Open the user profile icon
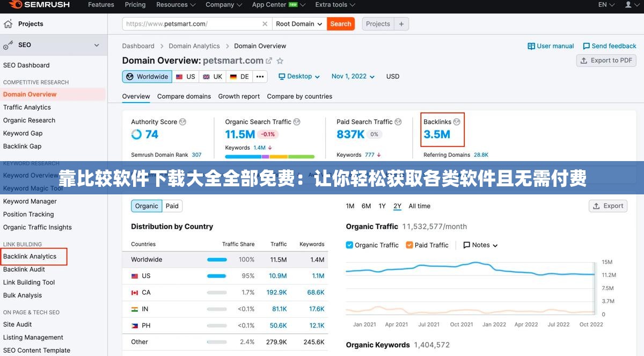Image resolution: width=644 pixels, height=356 pixels. 628,4
